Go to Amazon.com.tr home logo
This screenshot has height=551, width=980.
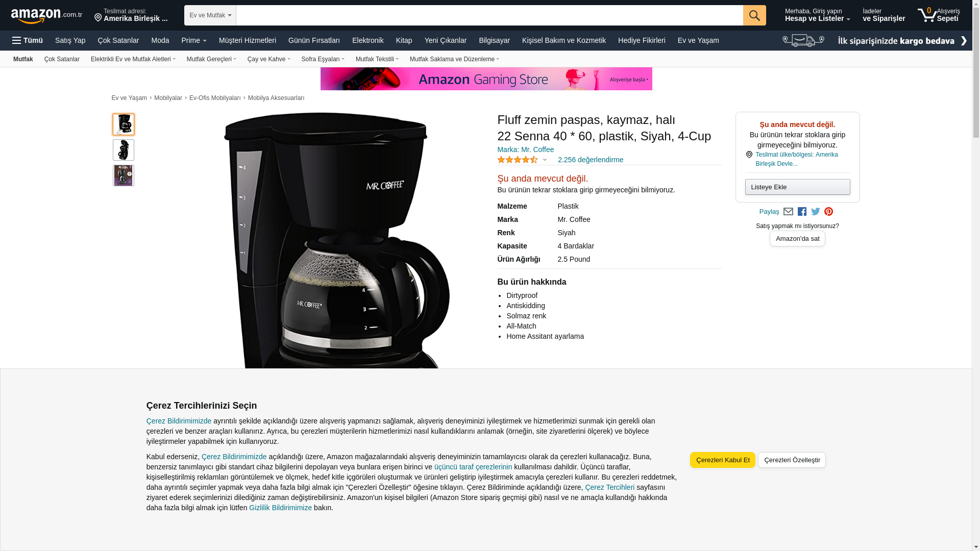coord(46,15)
